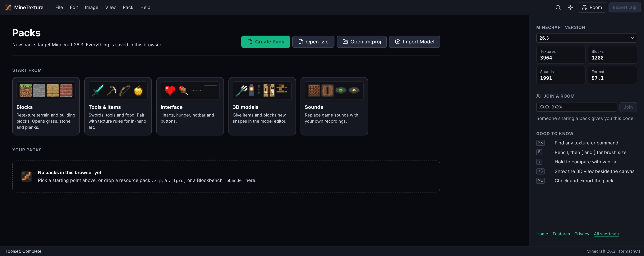Viewport: 644px width, 256px height.
Task: Click the Sounds 1991 stat tile
Action: 561,75
